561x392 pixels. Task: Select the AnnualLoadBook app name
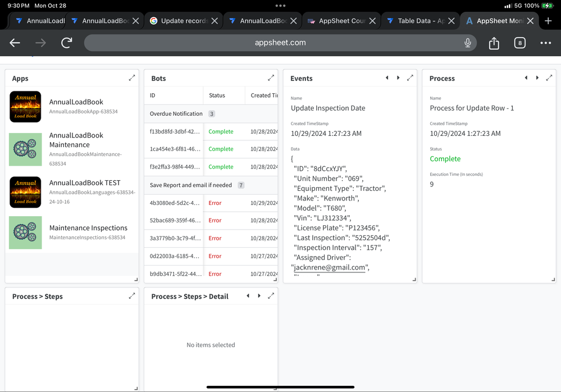click(x=76, y=102)
